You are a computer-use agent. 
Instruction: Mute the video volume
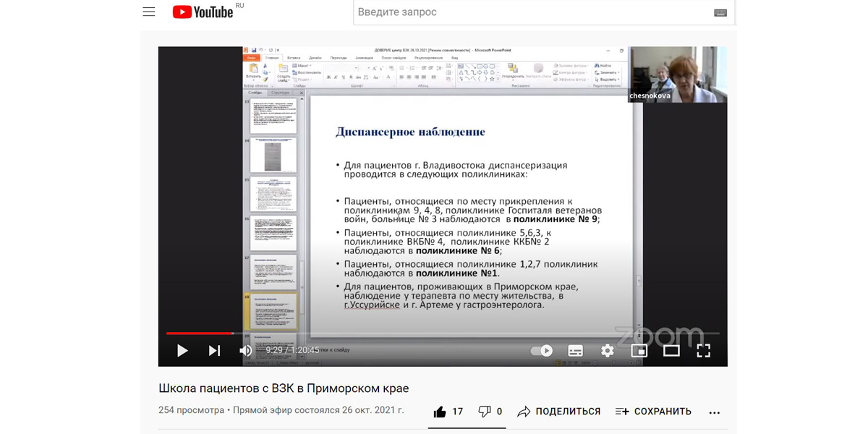pyautogui.click(x=246, y=351)
